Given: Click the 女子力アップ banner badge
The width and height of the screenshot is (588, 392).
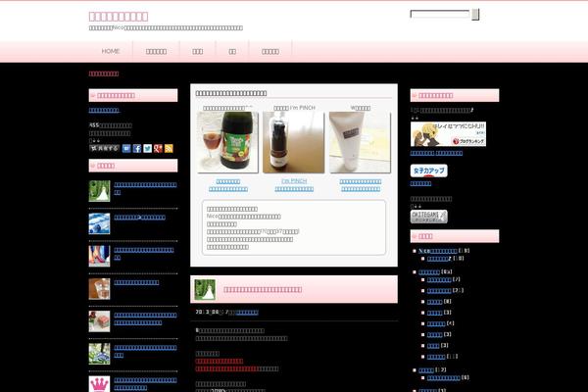Looking at the screenshot, I should pyautogui.click(x=428, y=171).
